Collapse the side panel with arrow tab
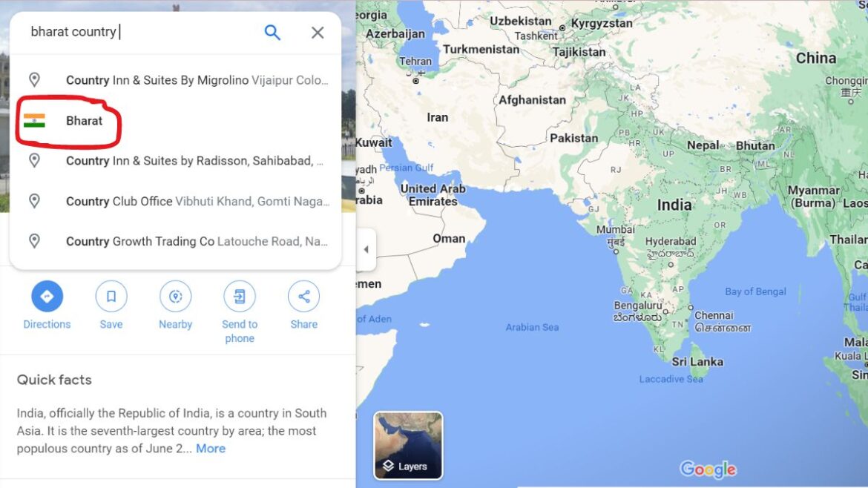Screen dimensions: 868x488 coord(366,249)
